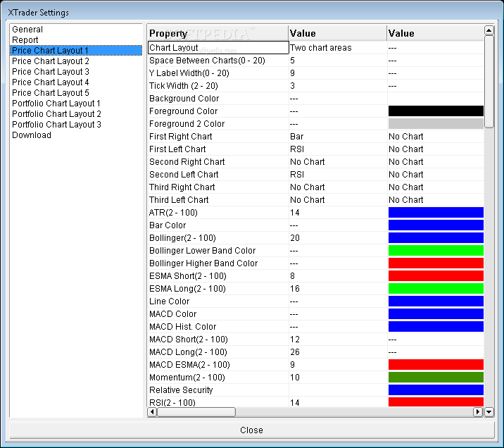Pick the white Background Color swatch
This screenshot has width=504, height=448.
436,99
